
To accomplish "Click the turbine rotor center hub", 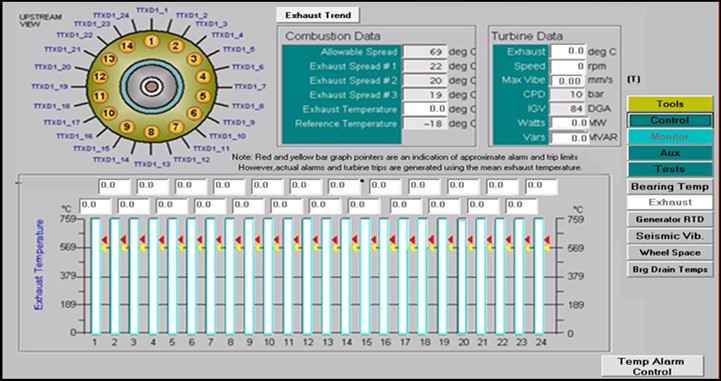I will [151, 86].
